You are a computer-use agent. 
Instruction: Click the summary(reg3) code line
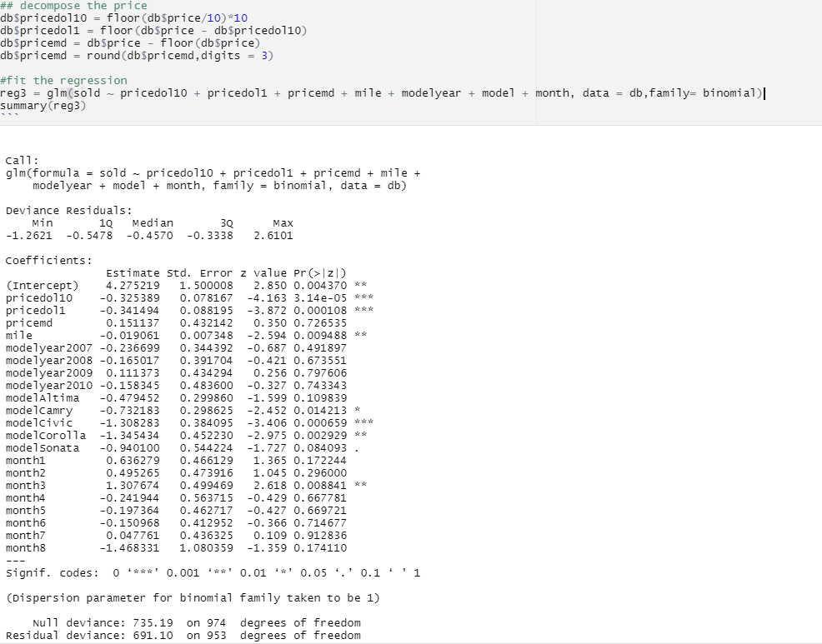click(x=43, y=106)
